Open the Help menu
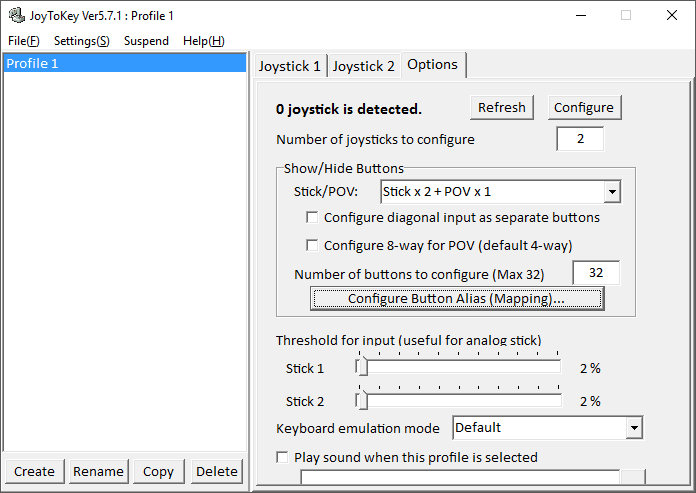Image resolution: width=696 pixels, height=493 pixels. [x=204, y=41]
